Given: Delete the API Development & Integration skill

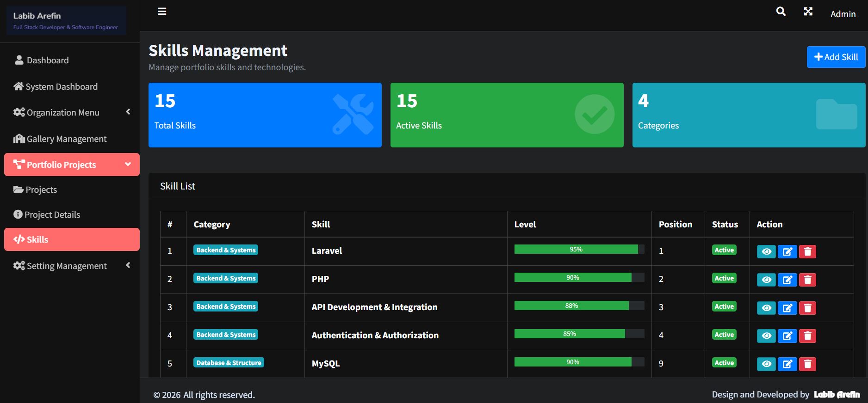Looking at the screenshot, I should 807,308.
